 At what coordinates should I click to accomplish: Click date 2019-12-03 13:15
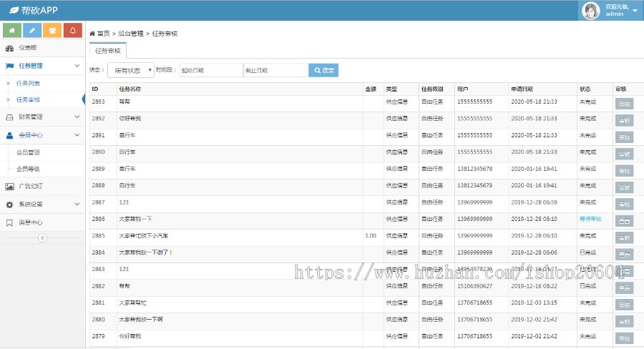coord(534,303)
